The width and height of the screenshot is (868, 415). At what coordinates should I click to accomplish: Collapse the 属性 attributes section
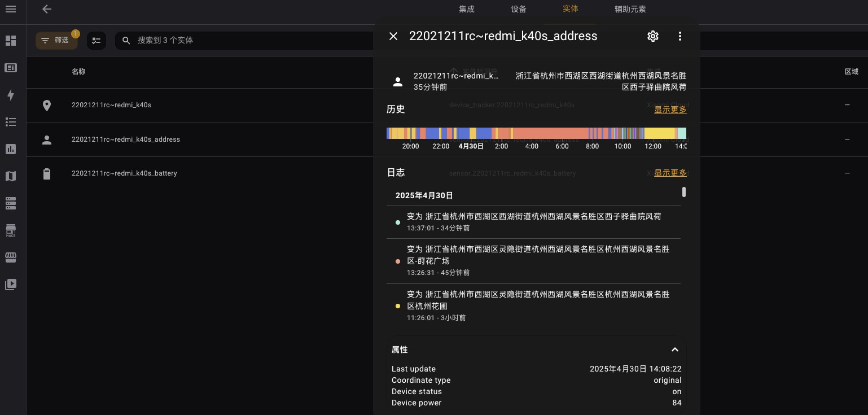click(x=674, y=350)
